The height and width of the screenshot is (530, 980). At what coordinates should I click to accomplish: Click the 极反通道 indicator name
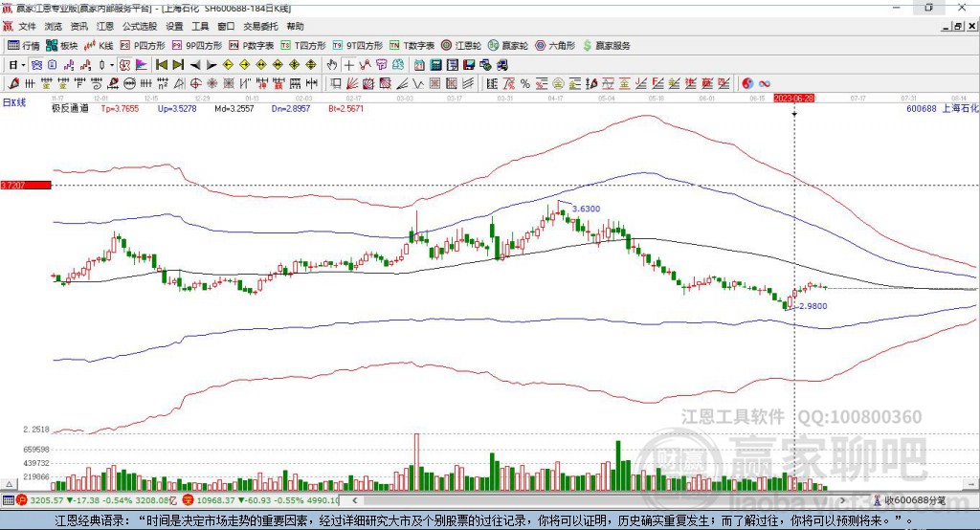point(70,108)
